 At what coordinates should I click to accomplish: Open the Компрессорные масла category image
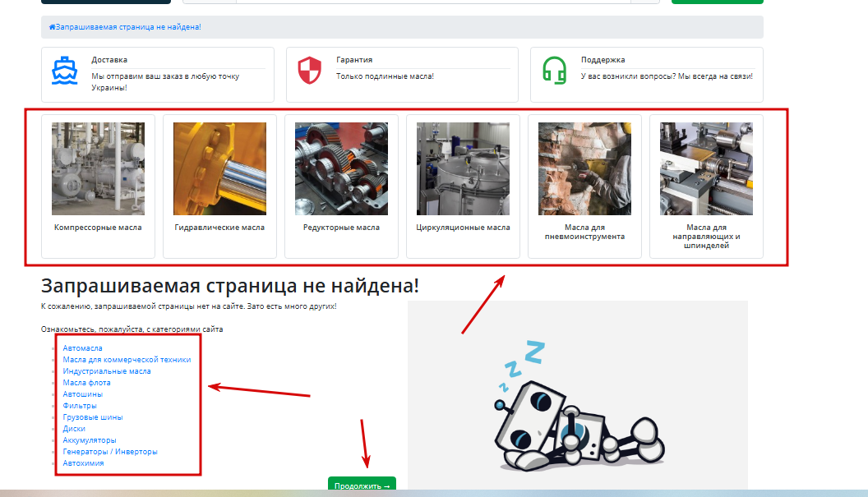coord(98,168)
